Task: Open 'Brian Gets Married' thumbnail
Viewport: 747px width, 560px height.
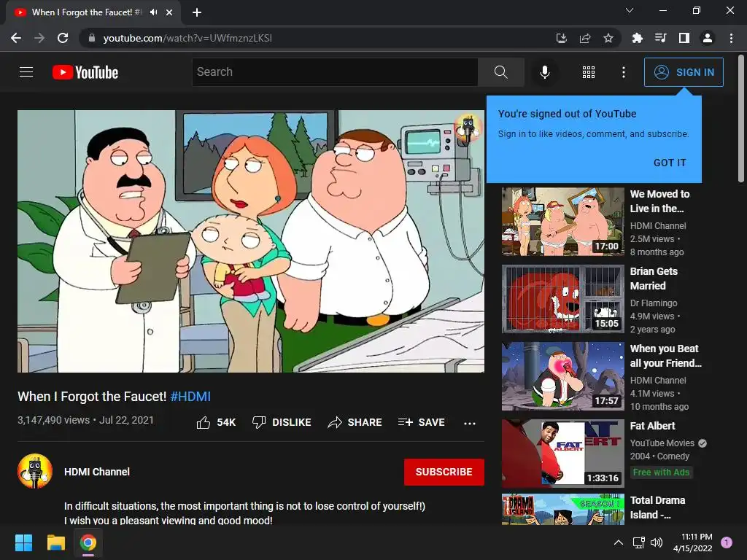Action: 562,298
